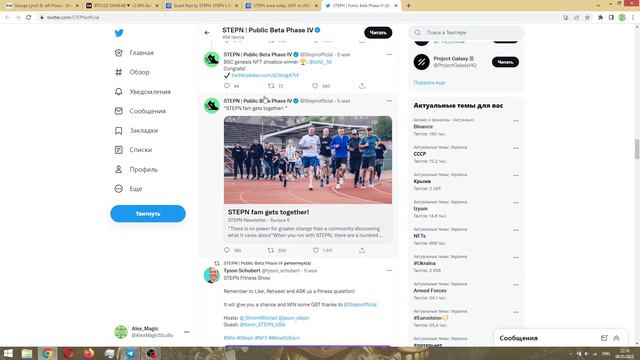Open Tyson Schubert's avatar

211,275
